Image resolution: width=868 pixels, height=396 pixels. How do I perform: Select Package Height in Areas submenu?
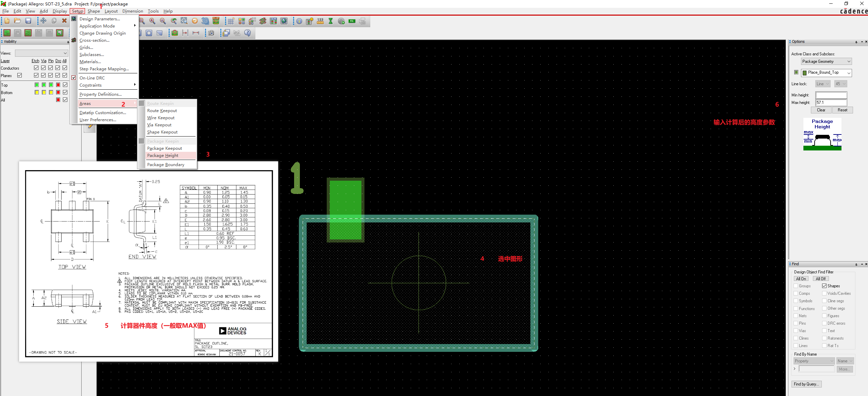[x=163, y=156]
